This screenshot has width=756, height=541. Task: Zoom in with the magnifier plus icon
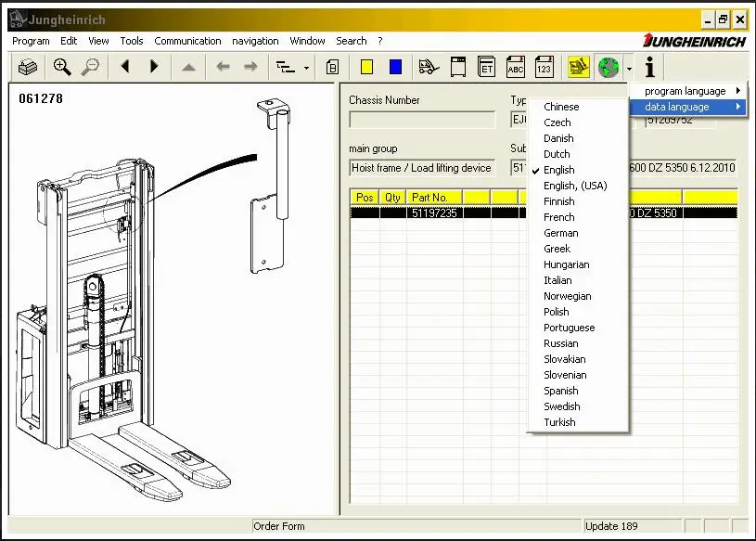62,67
